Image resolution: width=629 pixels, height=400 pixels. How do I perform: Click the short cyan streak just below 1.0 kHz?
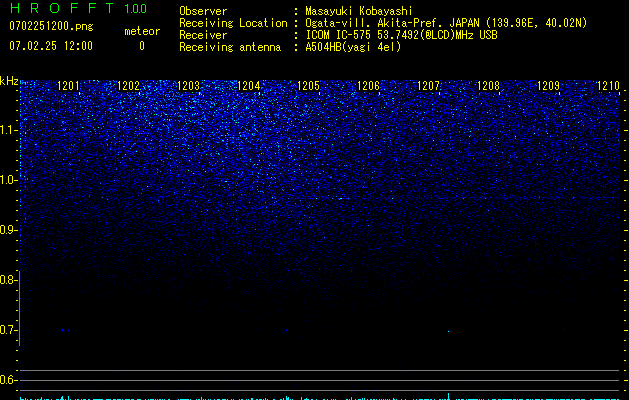343,198
